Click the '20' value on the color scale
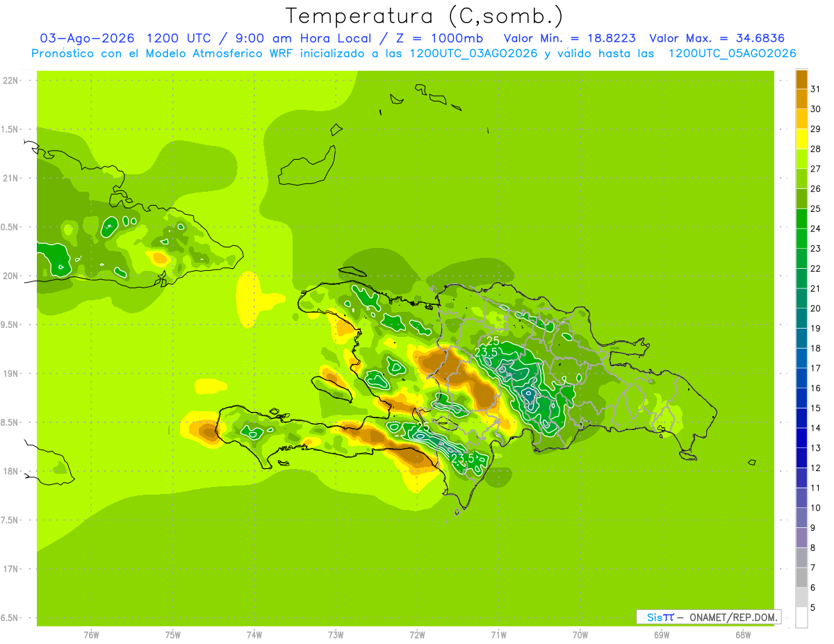Viewport: 834px width, 644px height. coord(815,308)
